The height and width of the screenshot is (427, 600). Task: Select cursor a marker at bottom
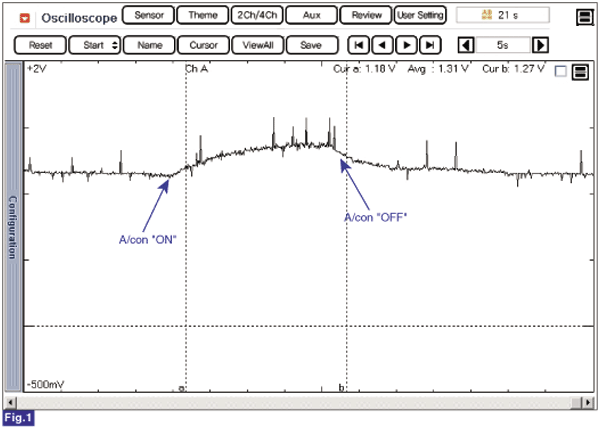(182, 388)
